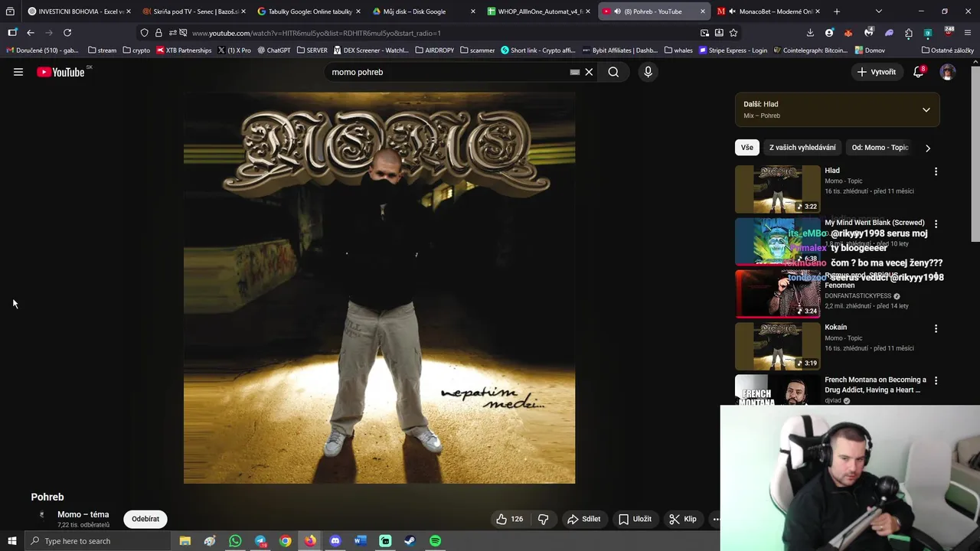Select the Z vašich vyhledávání chip

(x=802, y=148)
